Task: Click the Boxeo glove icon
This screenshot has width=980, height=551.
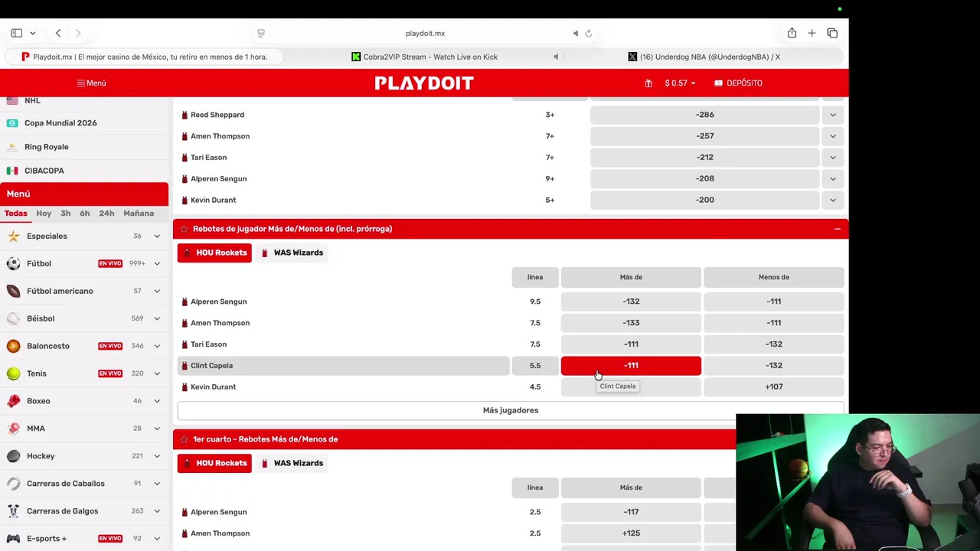Action: (x=13, y=401)
